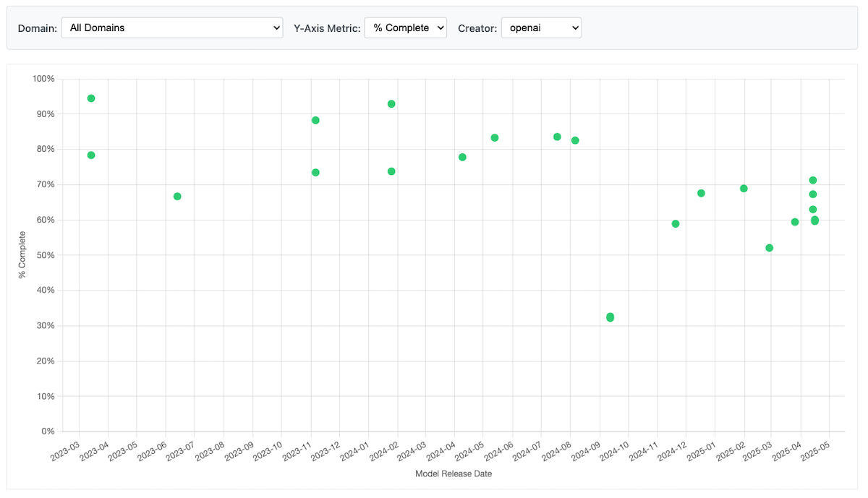868x498 pixels.
Task: Click the February 2025 point near 69%
Action: tap(744, 189)
